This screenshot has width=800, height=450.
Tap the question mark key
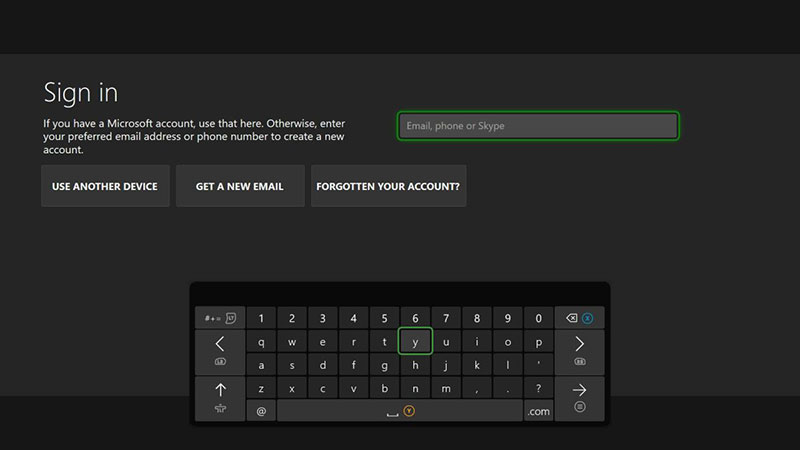(x=538, y=388)
